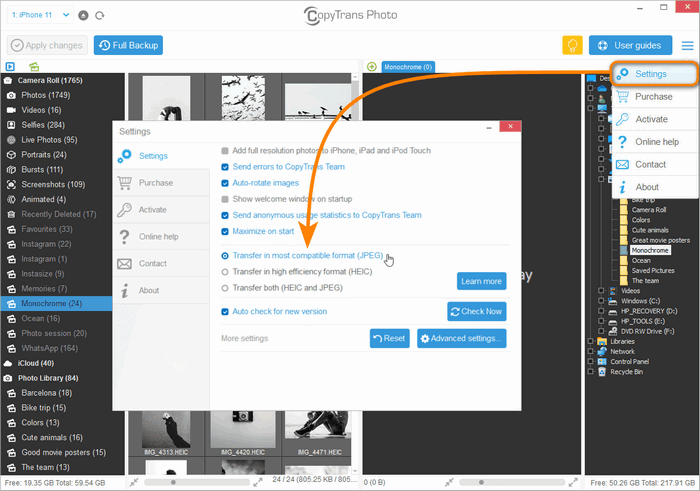Select Online help in the dropdown menu

pyautogui.click(x=654, y=142)
